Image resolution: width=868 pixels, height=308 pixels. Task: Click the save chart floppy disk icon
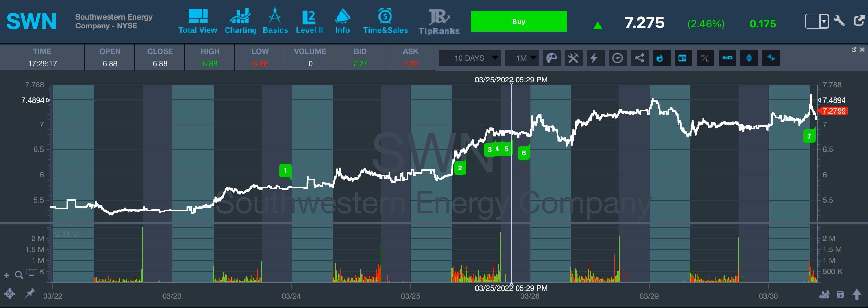840,294
